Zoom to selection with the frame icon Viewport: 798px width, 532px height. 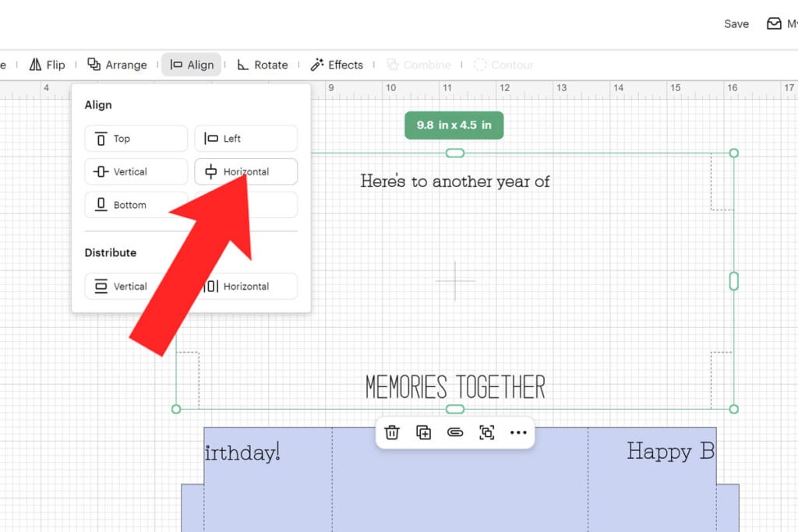pos(487,432)
